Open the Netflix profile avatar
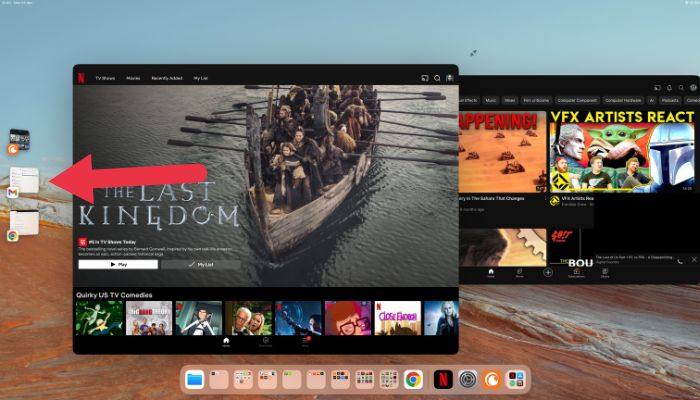This screenshot has width=700, height=400. pos(450,78)
